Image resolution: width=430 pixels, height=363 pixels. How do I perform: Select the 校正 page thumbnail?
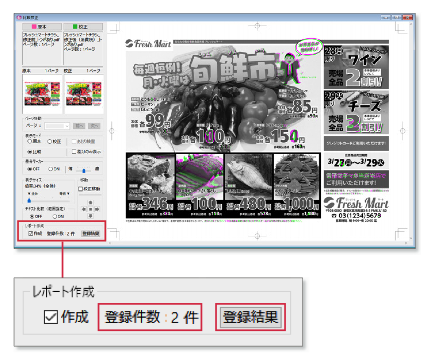pos(84,94)
